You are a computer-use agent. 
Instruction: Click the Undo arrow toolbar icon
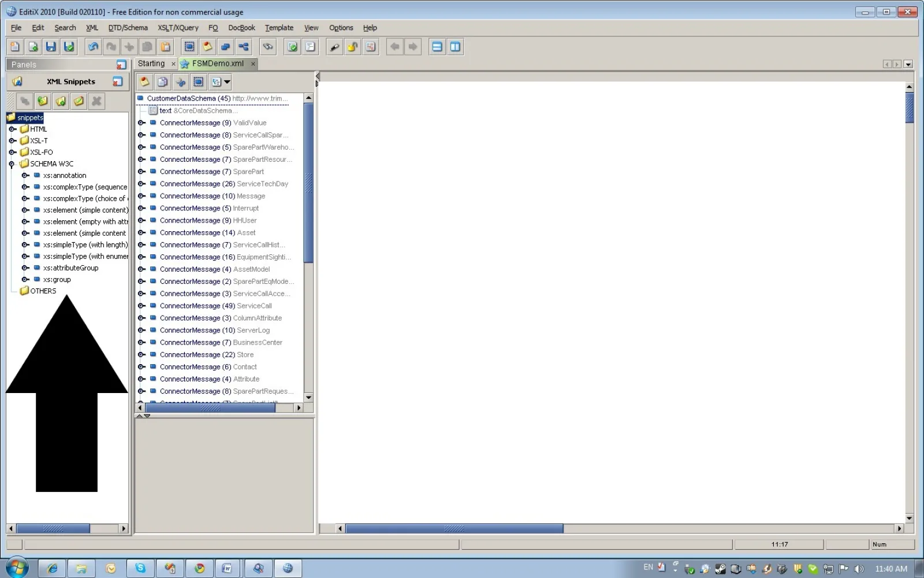pos(94,47)
